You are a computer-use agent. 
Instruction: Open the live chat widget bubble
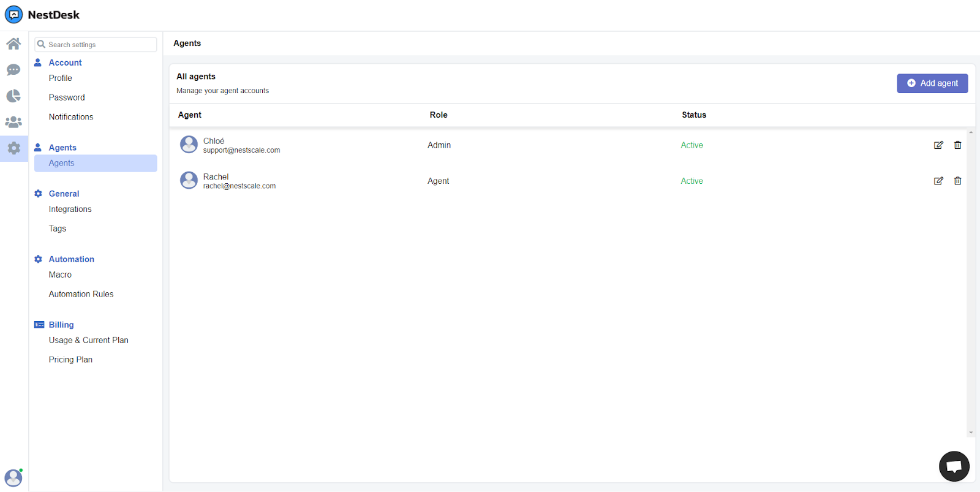coord(954,466)
